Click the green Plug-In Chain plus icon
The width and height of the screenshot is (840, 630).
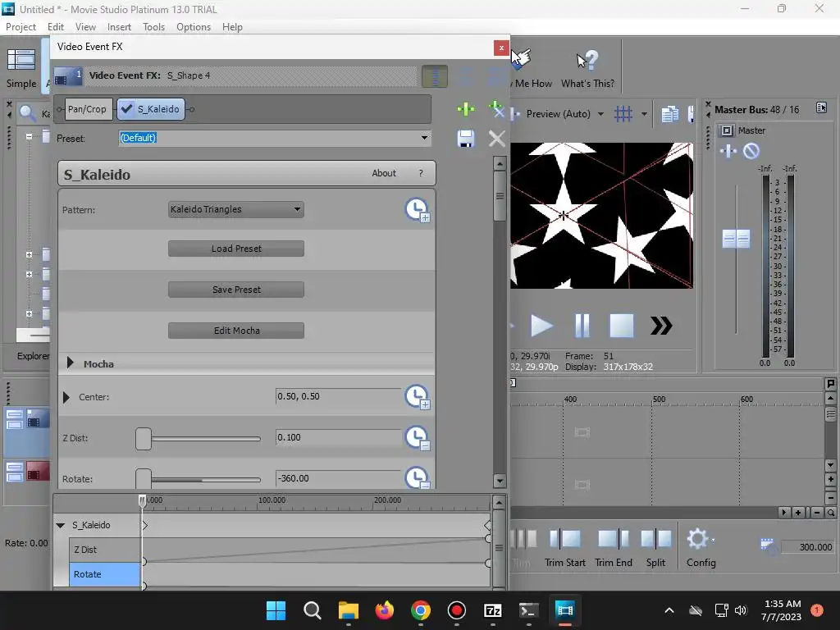pos(466,109)
